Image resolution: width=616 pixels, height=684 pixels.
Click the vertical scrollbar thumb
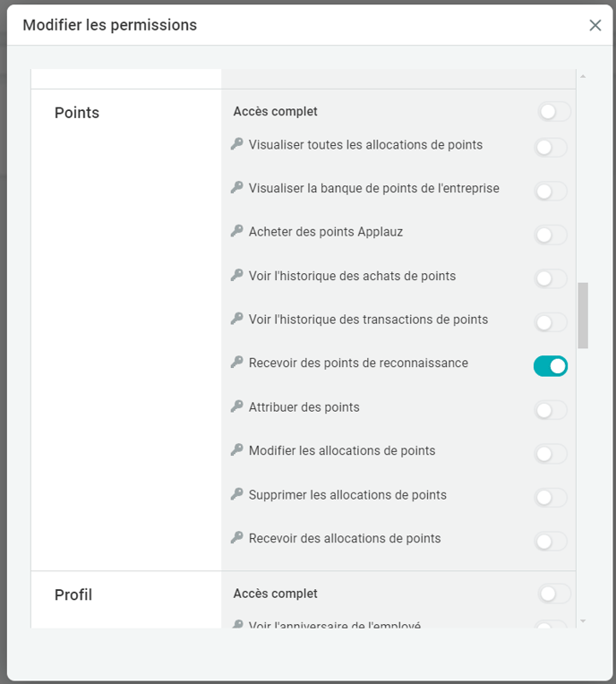pos(583,315)
